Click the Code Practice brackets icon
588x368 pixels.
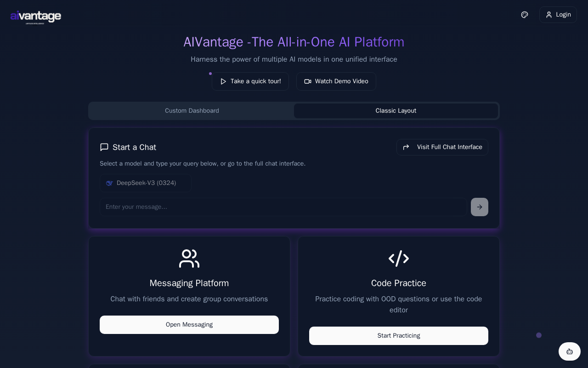[399, 259]
